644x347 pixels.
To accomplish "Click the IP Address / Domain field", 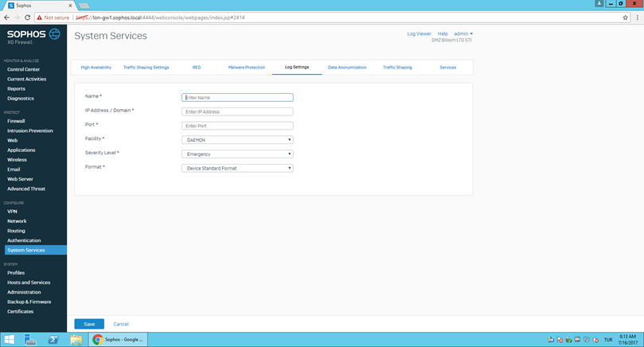I will coord(237,111).
